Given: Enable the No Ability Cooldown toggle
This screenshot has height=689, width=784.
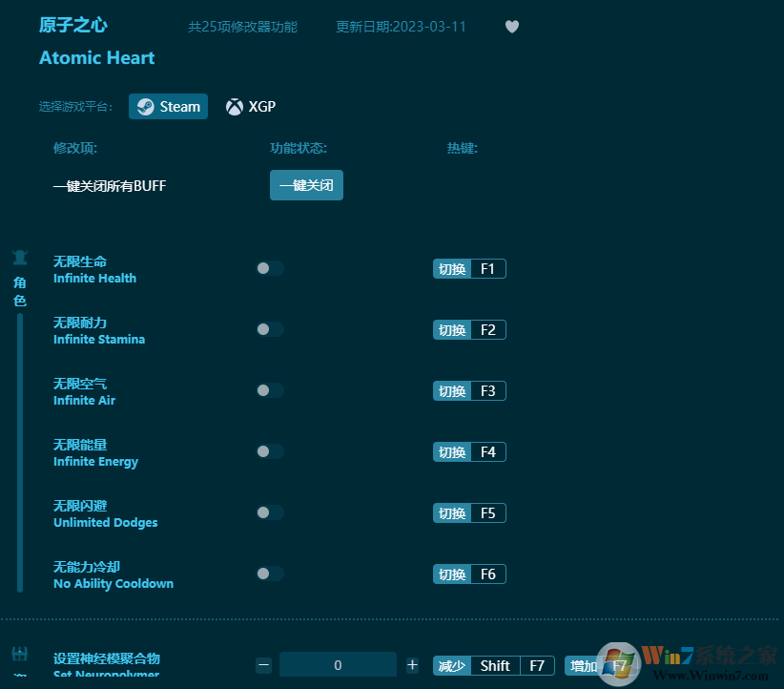Looking at the screenshot, I should tap(270, 574).
